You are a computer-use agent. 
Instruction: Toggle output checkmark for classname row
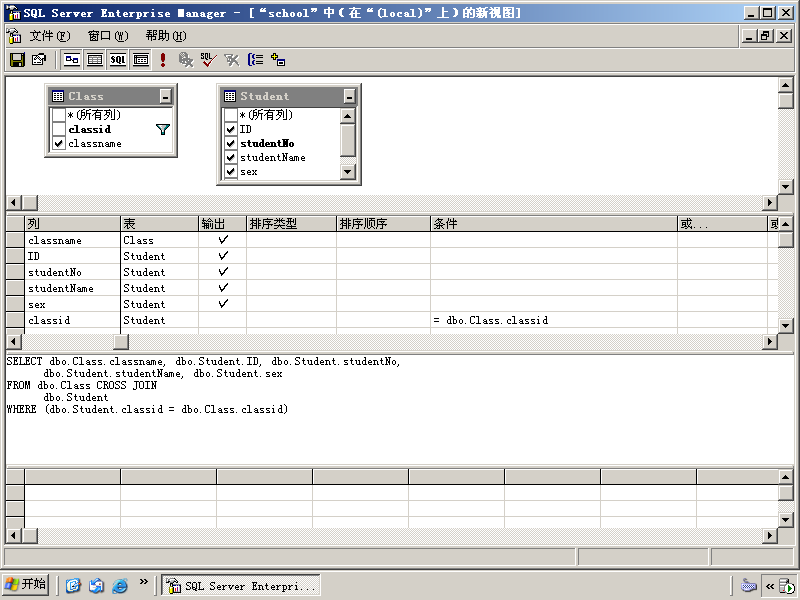coord(222,240)
